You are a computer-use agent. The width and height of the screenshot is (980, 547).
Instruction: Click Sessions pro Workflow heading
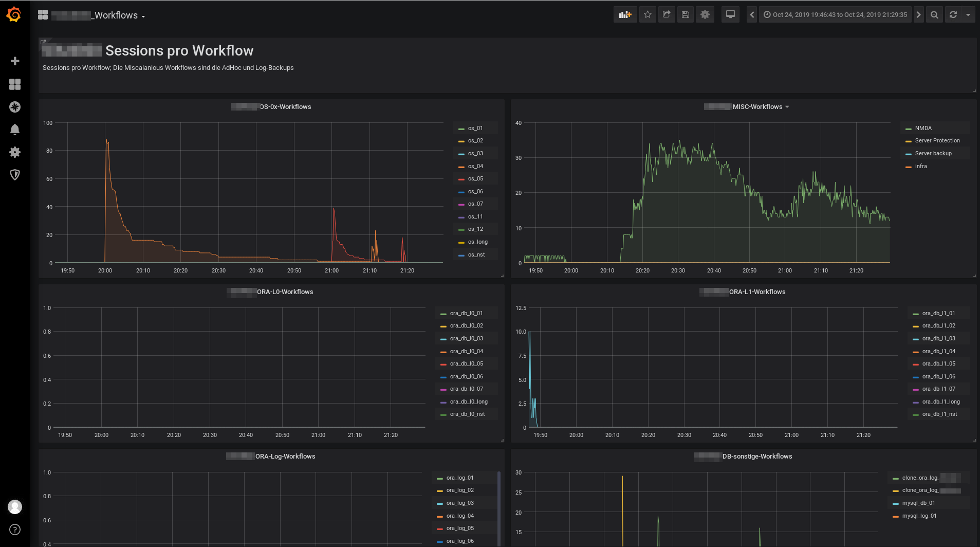coord(179,50)
